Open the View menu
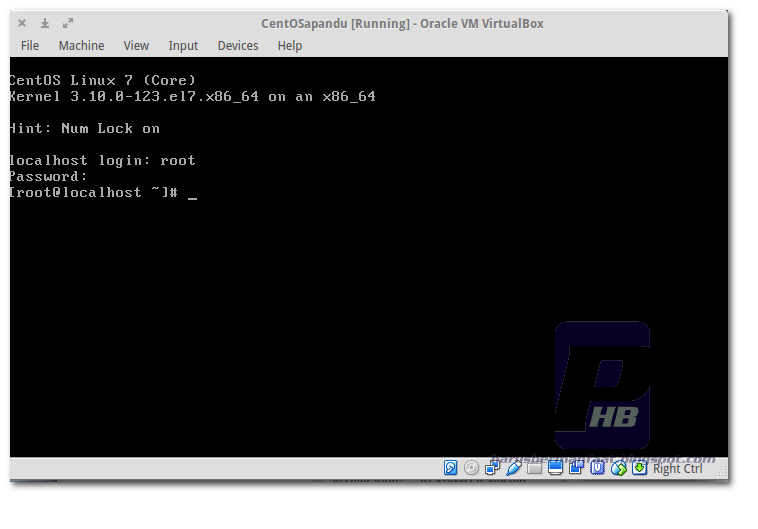The height and width of the screenshot is (529, 758). pyautogui.click(x=136, y=45)
